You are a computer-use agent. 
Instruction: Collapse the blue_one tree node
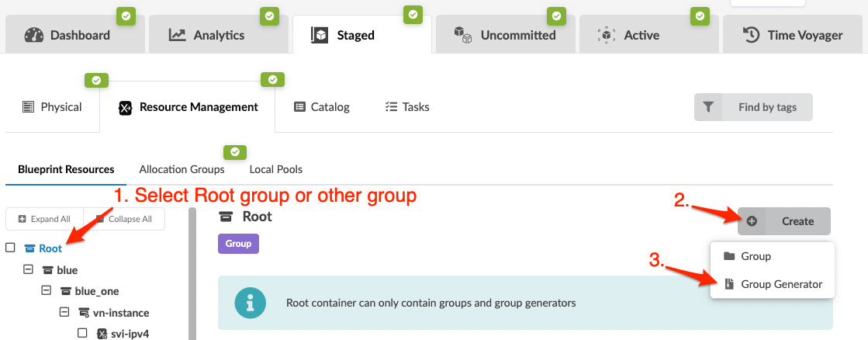point(46,291)
